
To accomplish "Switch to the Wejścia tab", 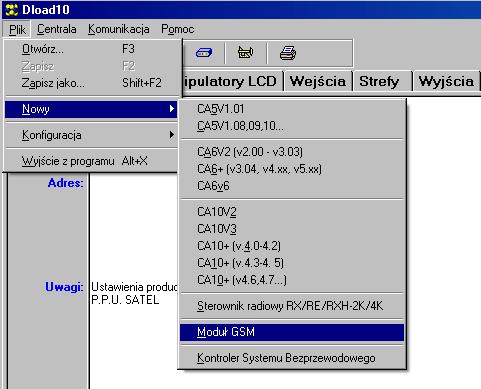I will [318, 81].
